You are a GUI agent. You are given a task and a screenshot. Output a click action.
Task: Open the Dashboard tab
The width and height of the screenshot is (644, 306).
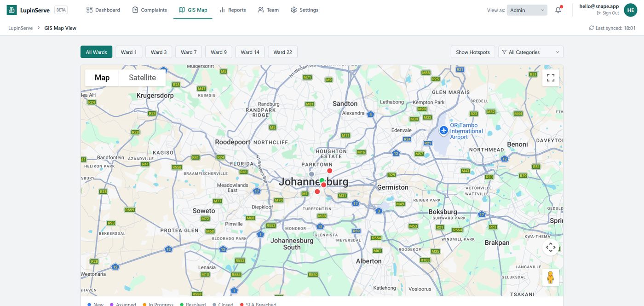coord(103,10)
